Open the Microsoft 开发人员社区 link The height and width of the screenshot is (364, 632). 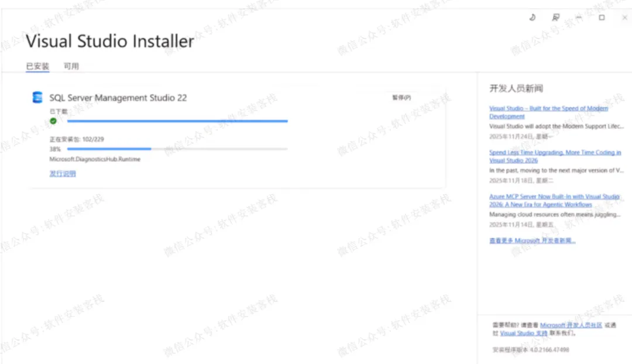[571, 325]
